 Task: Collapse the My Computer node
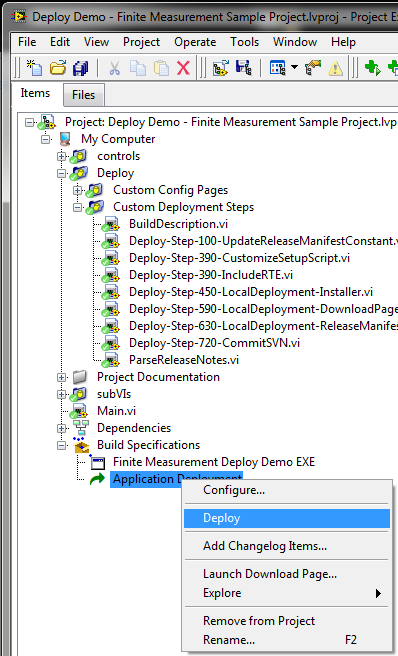click(46, 139)
